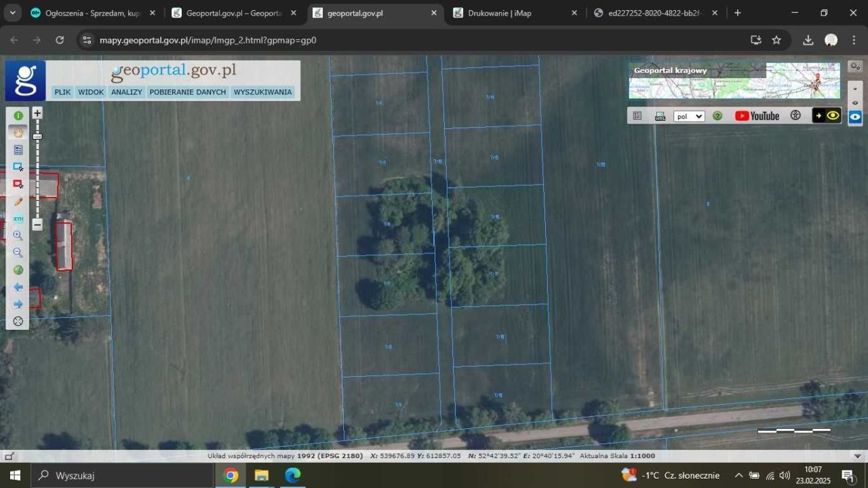Open the ANALIZY menu
This screenshot has width=868, height=488.
click(x=126, y=92)
